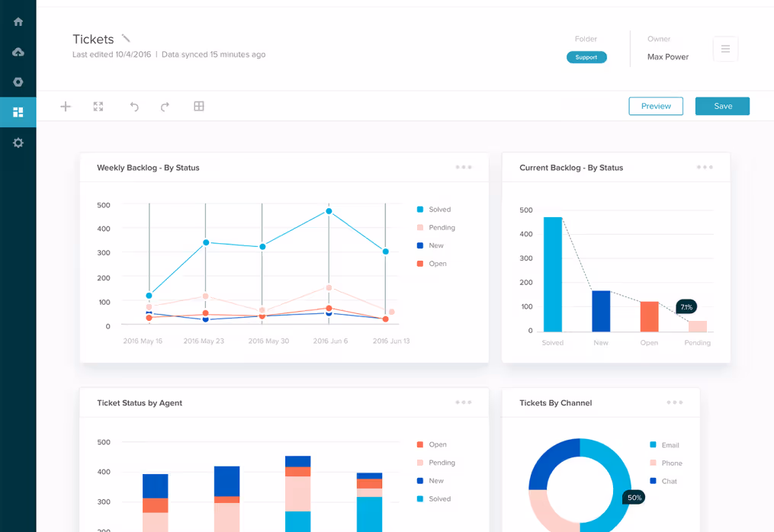The width and height of the screenshot is (774, 532).
Task: Click Solved data point at 2016 Jun 6
Action: [329, 211]
